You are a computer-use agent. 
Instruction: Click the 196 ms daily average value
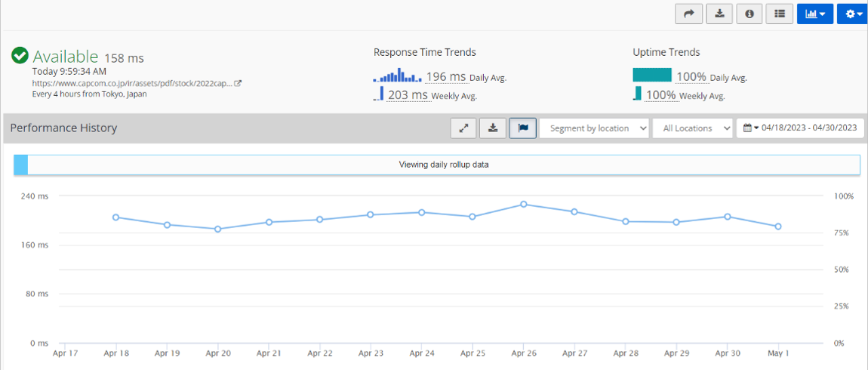(448, 77)
